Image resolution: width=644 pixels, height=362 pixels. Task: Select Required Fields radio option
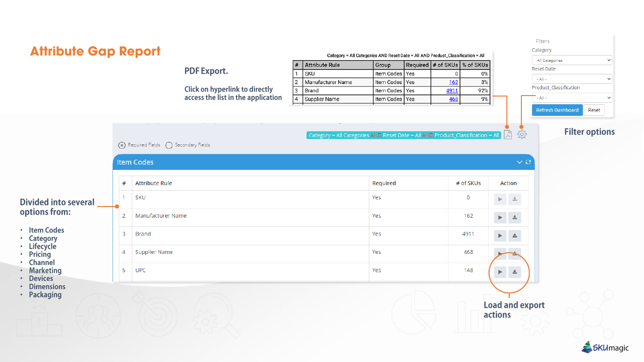click(122, 145)
